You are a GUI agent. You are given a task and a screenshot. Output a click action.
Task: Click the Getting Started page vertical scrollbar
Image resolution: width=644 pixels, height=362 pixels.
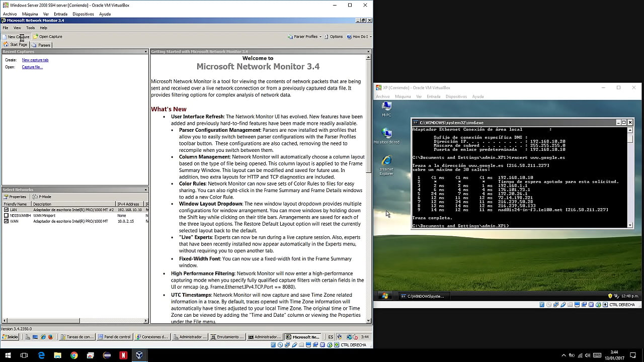point(369,116)
